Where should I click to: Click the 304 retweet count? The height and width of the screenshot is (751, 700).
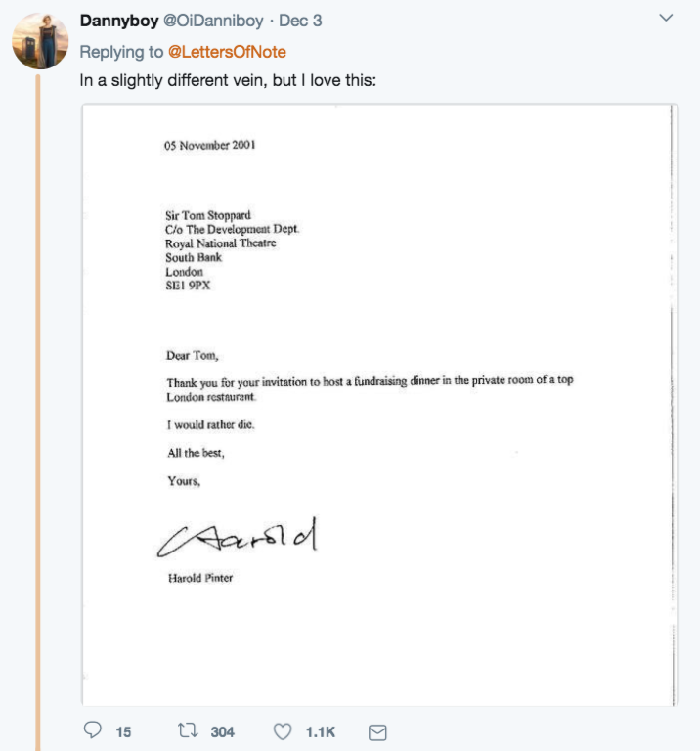coord(222,731)
